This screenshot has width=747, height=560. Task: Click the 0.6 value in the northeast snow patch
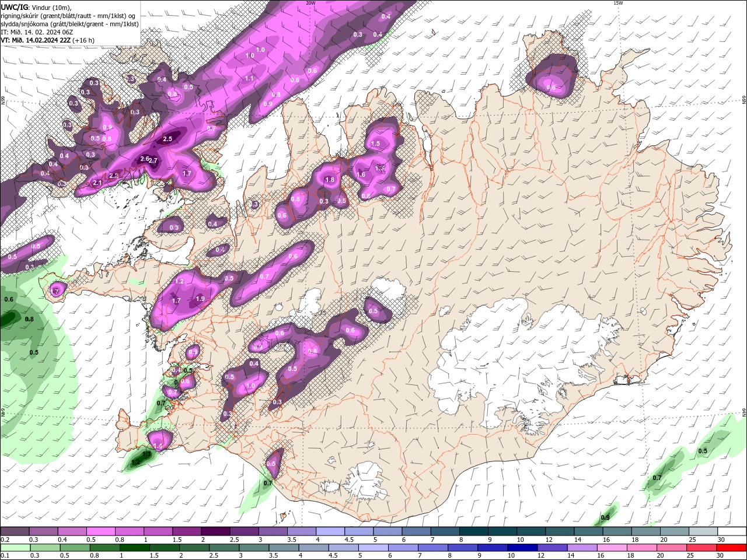coord(550,88)
